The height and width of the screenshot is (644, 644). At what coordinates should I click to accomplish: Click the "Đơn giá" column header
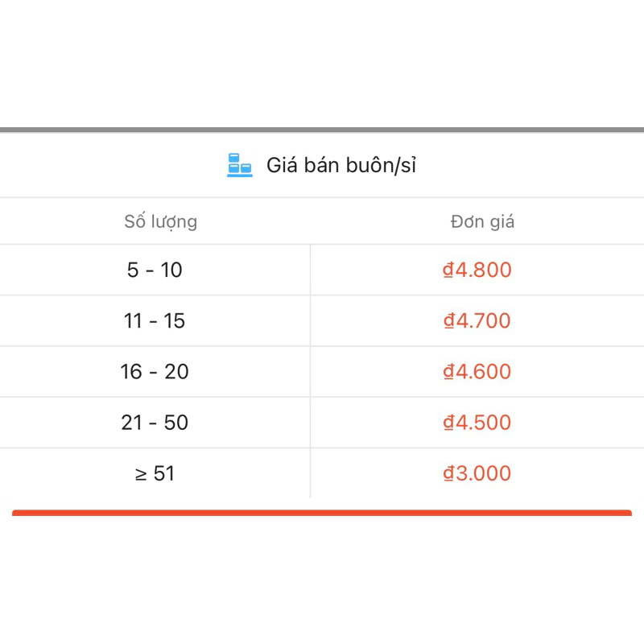(482, 221)
